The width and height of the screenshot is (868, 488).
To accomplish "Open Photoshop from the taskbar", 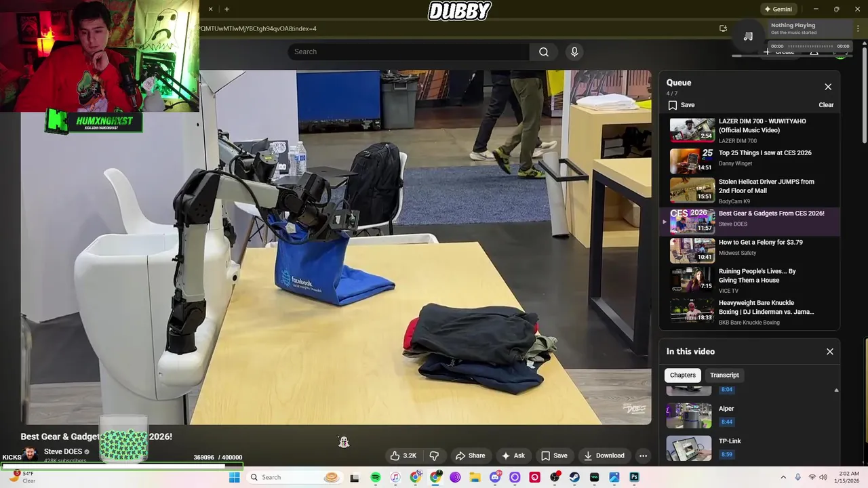I will (x=634, y=477).
